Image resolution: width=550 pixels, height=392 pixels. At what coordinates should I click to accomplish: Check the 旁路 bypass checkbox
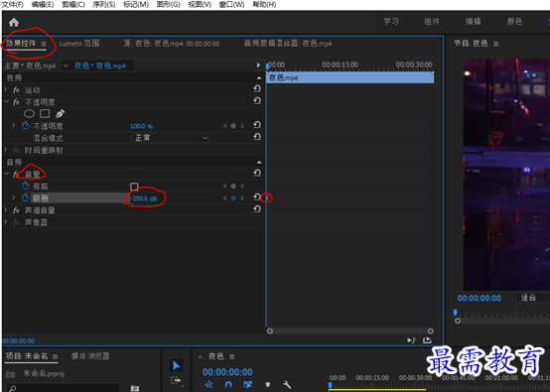pyautogui.click(x=134, y=187)
